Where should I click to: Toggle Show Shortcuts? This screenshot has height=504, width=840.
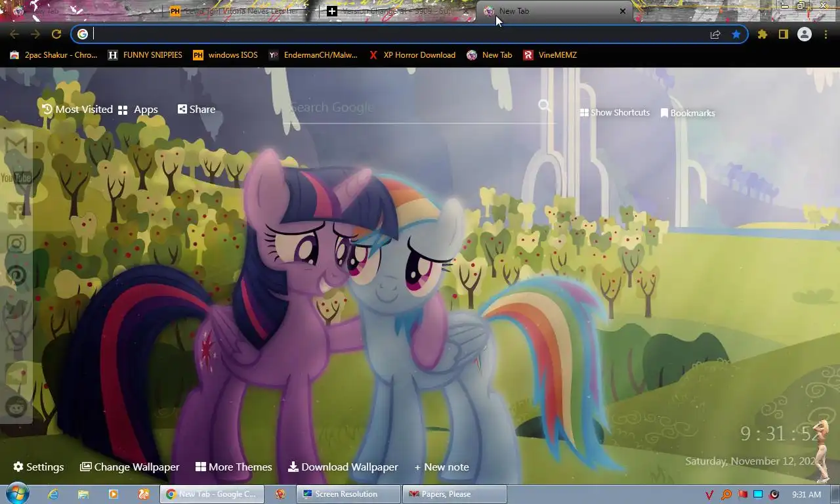click(615, 113)
